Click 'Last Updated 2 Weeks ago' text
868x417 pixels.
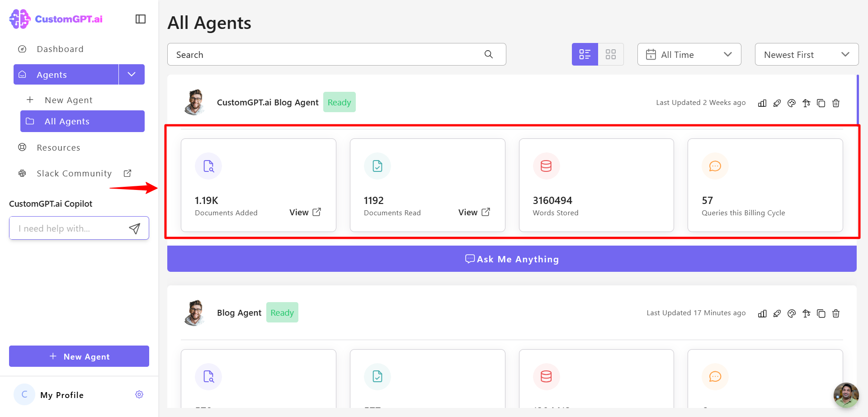pos(701,102)
